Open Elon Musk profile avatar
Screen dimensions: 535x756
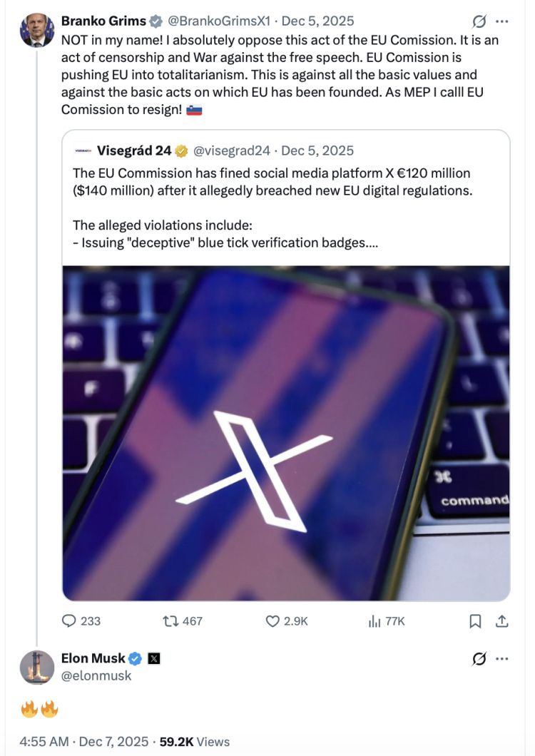(37, 668)
